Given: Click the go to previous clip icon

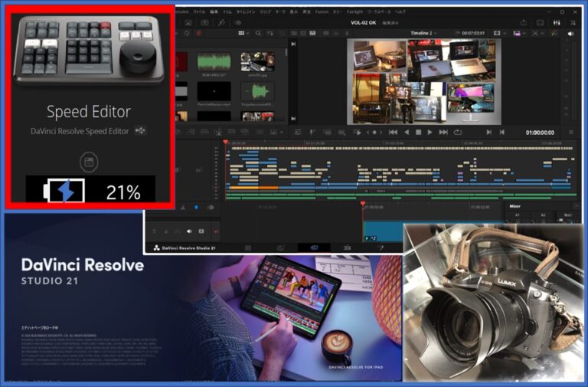Looking at the screenshot, I should (501, 132).
